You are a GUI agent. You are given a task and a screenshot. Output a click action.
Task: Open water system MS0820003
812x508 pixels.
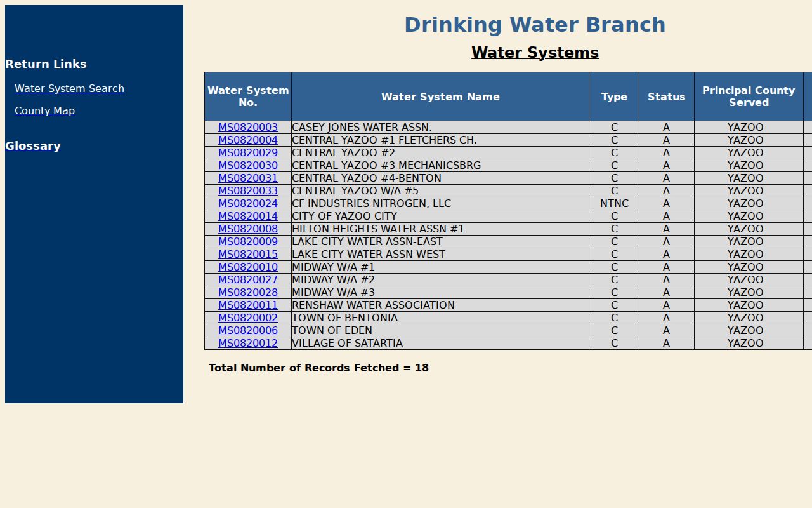pyautogui.click(x=248, y=128)
